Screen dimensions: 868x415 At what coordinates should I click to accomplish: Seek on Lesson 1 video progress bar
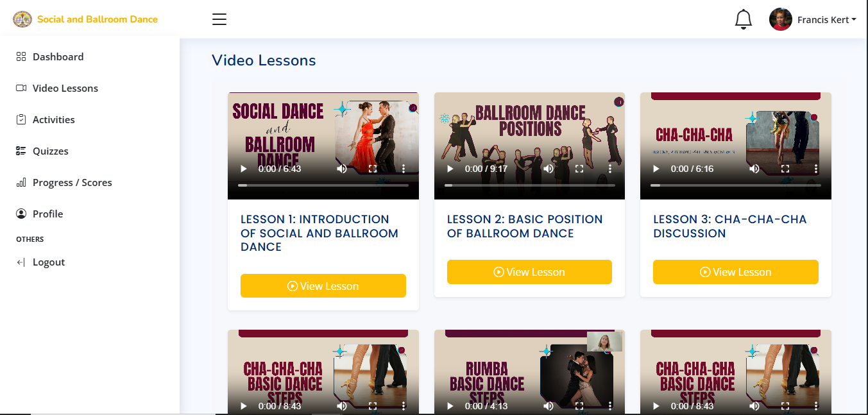323,185
